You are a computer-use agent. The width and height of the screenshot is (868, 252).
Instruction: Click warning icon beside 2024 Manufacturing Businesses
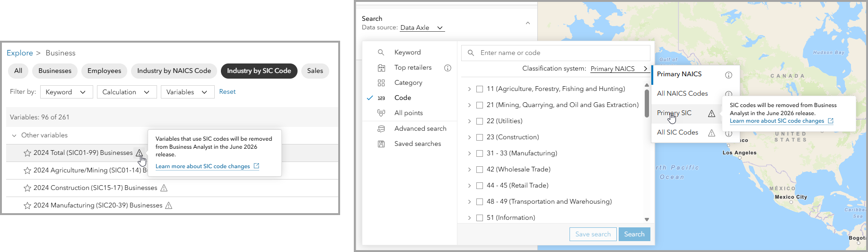click(169, 206)
